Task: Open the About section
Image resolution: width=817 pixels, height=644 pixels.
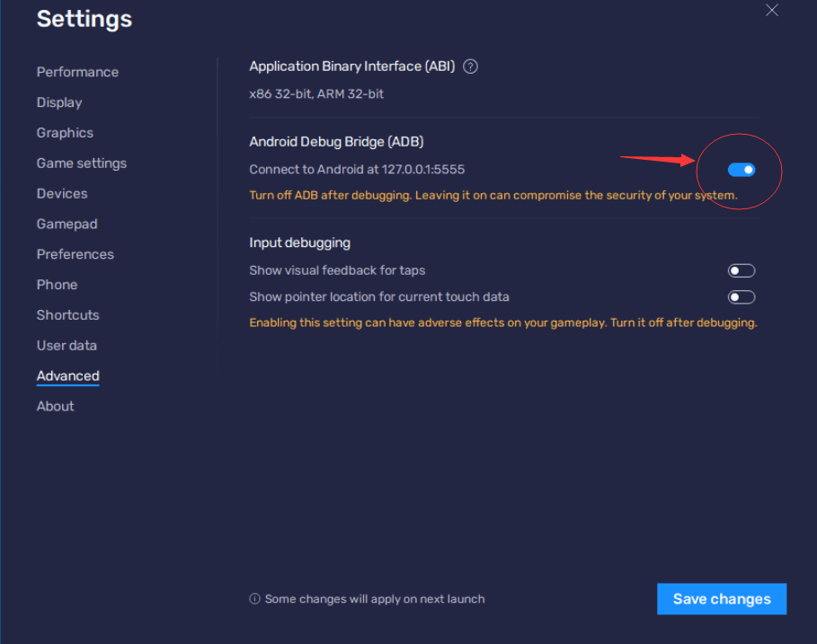Action: (55, 406)
